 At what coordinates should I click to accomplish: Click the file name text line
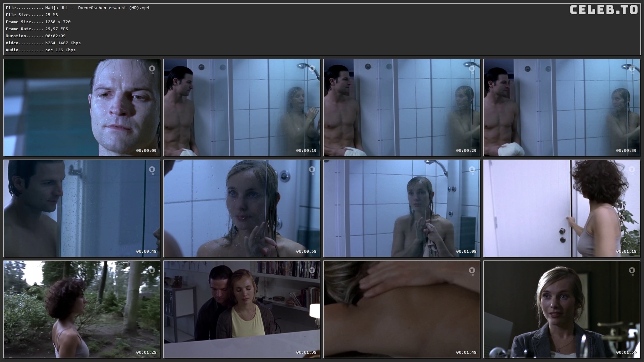(77, 8)
